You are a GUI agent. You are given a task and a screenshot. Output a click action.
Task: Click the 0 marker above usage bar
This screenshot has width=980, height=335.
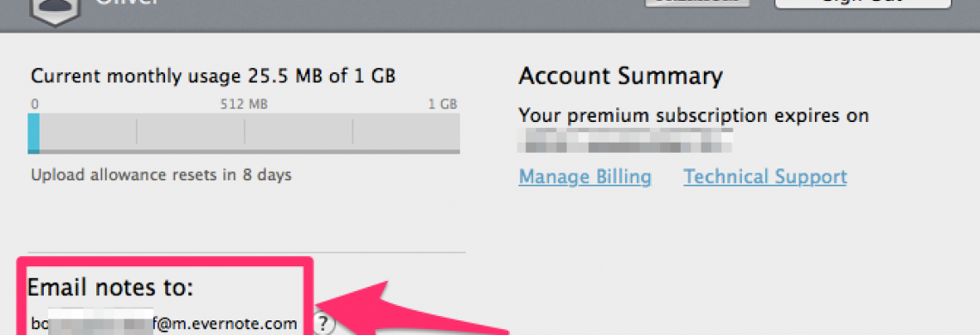(x=35, y=105)
